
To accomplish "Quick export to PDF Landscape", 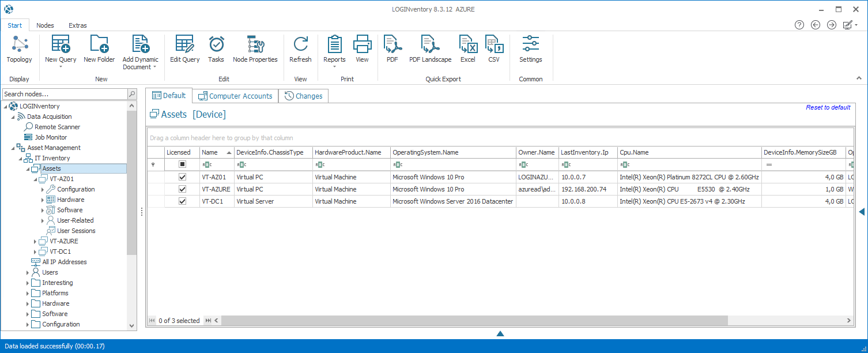I will pyautogui.click(x=431, y=49).
